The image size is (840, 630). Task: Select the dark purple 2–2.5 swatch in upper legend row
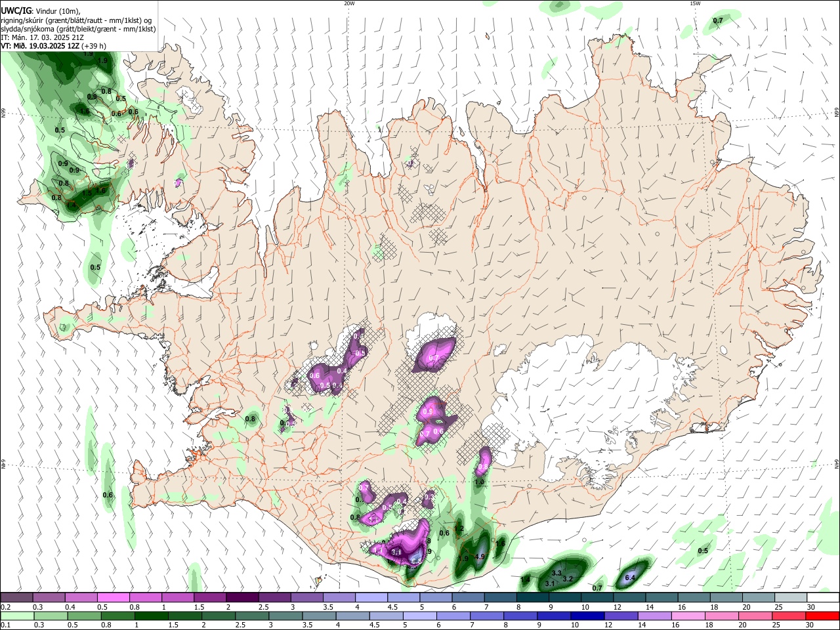tap(242, 597)
